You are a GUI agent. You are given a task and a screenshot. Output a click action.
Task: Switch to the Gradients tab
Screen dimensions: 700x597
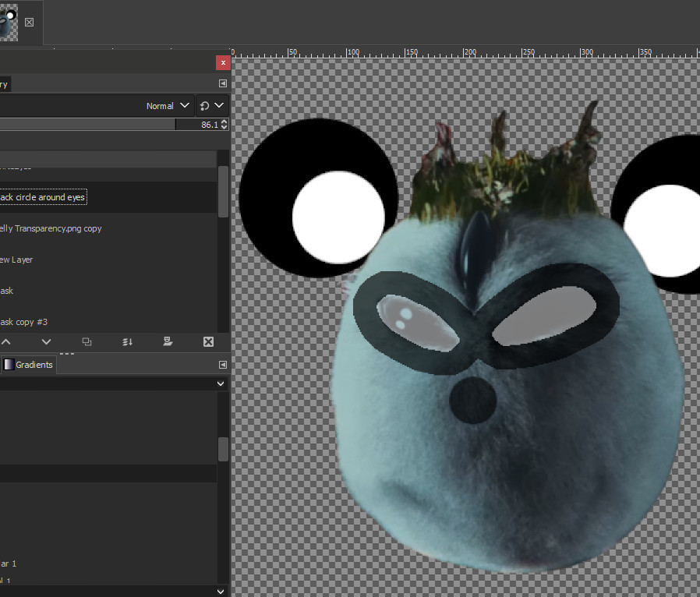pos(29,365)
